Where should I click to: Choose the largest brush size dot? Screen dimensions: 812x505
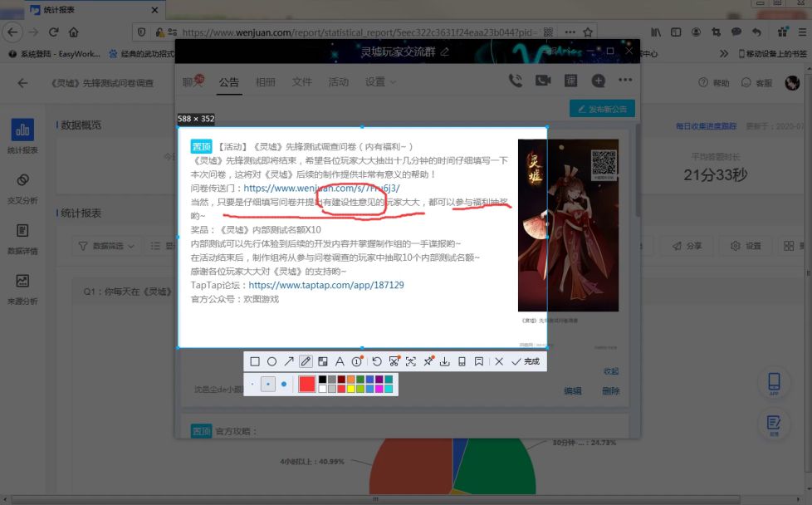tap(284, 384)
